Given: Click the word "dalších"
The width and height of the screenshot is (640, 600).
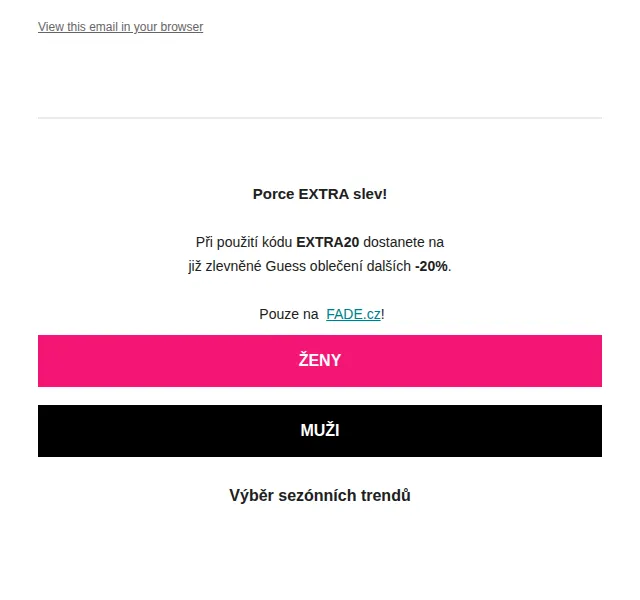Looking at the screenshot, I should (x=389, y=266).
